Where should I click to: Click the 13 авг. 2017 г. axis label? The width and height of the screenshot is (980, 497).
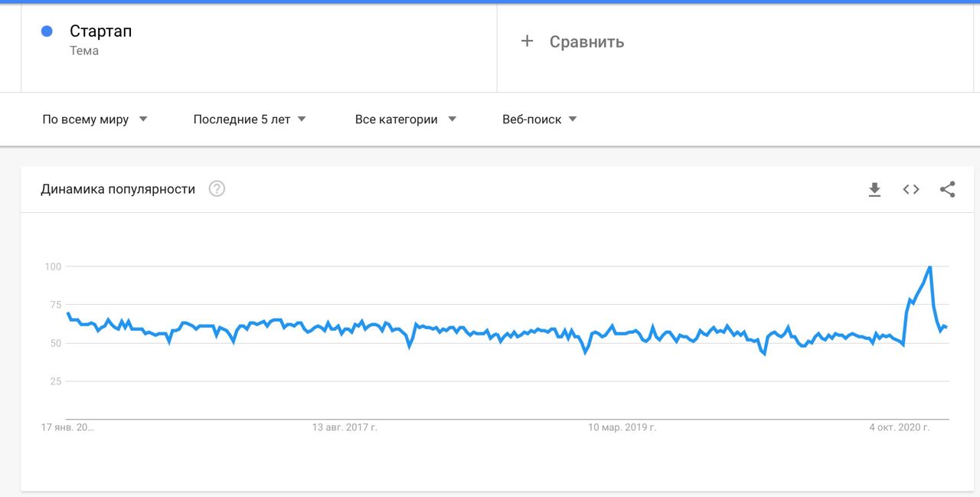[345, 427]
